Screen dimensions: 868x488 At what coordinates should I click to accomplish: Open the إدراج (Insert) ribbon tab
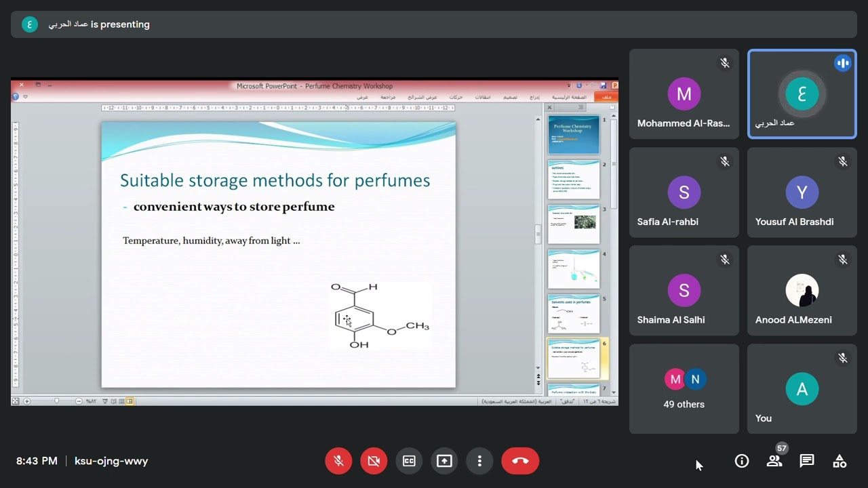pos(535,98)
